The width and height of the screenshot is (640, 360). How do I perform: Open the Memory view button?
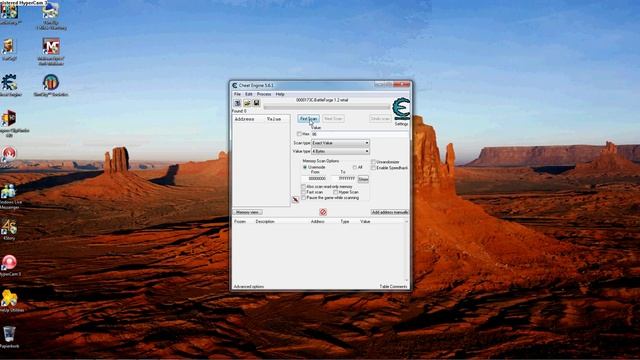[x=247, y=212]
